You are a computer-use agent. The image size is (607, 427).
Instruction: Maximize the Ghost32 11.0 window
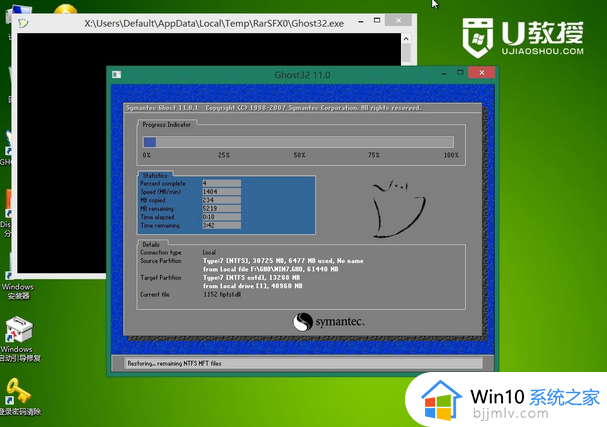click(x=460, y=73)
